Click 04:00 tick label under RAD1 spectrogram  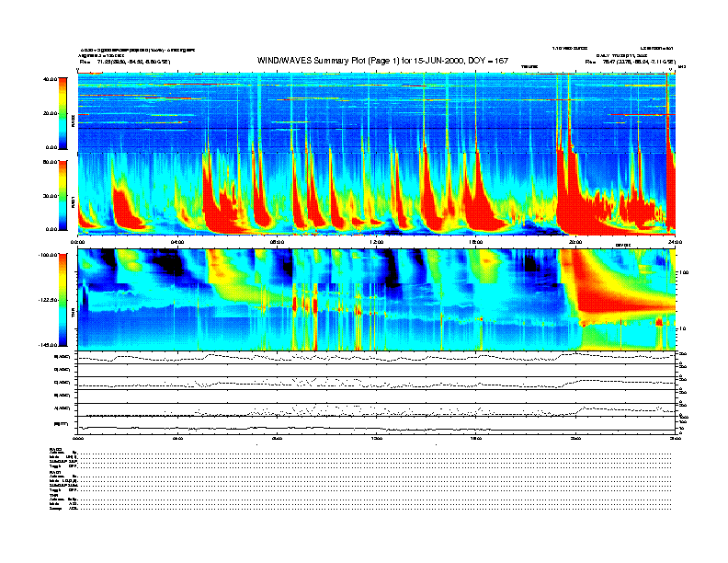(177, 242)
